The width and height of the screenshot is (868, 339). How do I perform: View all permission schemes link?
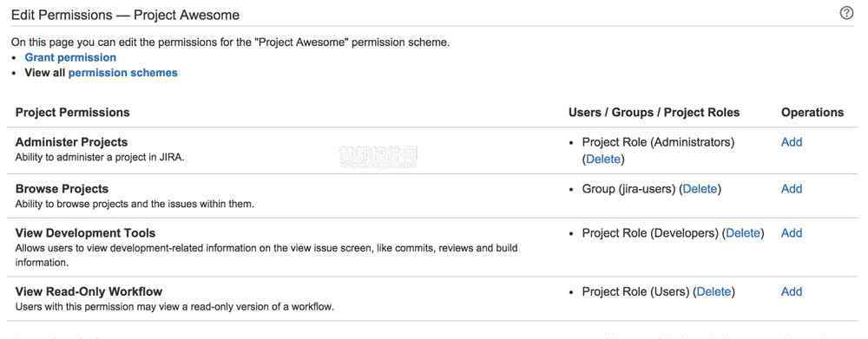coord(123,73)
